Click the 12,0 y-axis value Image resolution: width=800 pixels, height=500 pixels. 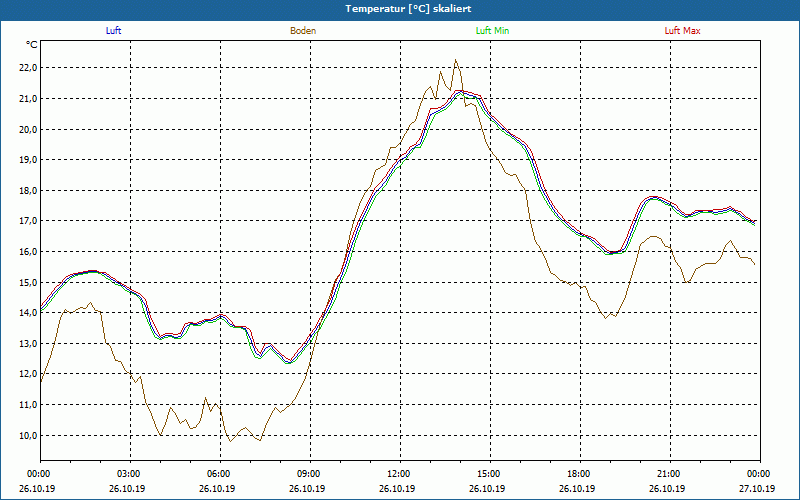click(x=28, y=374)
